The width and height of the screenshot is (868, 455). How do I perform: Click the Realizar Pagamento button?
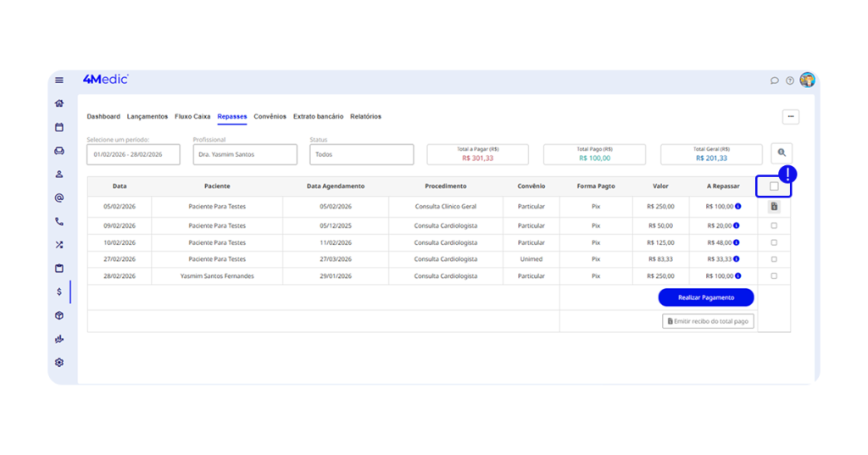point(705,297)
